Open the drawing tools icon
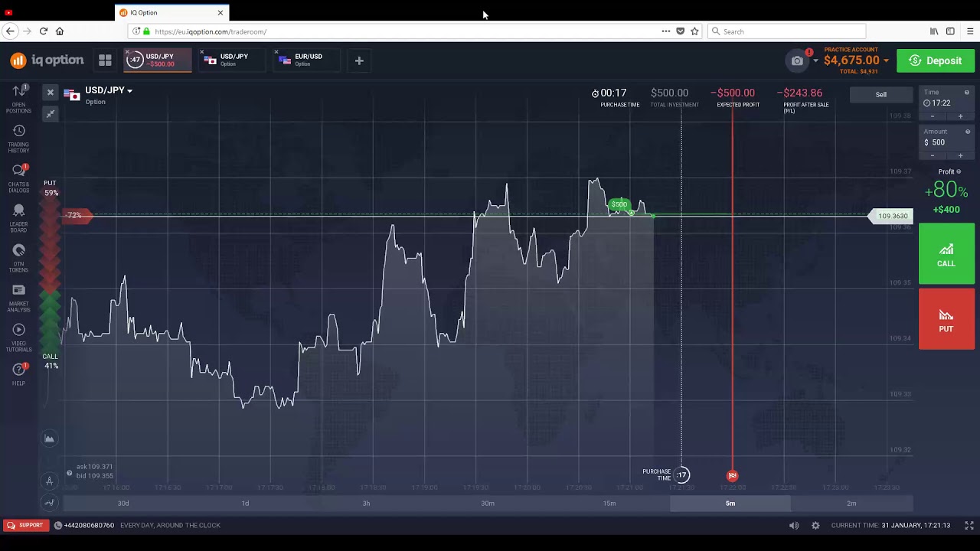Screen dimensions: 980x551 pos(49,481)
